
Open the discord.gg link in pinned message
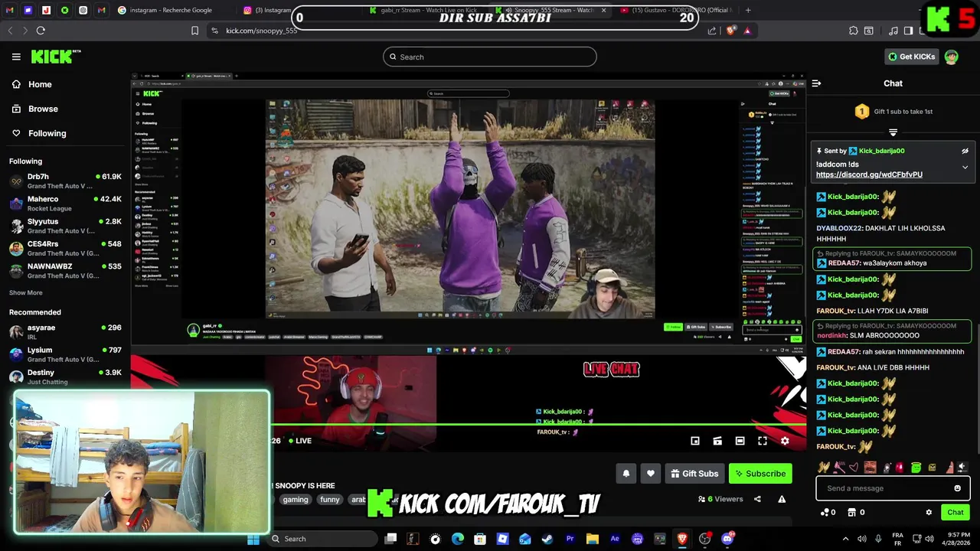coord(869,174)
